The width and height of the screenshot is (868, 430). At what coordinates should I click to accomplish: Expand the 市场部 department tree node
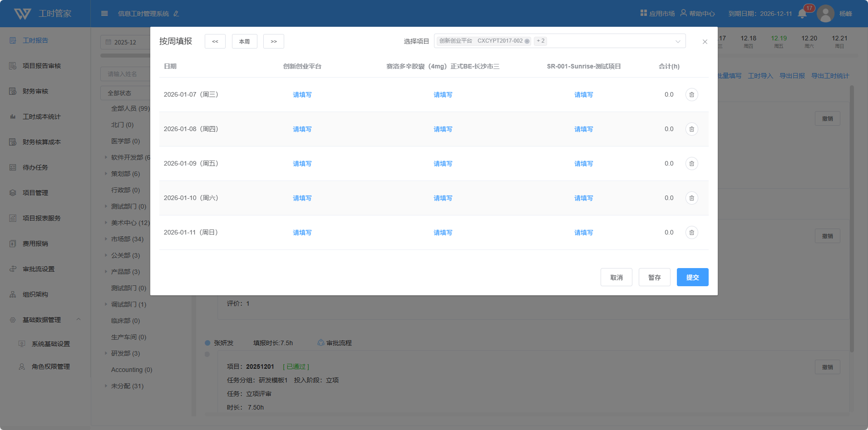tap(106, 239)
